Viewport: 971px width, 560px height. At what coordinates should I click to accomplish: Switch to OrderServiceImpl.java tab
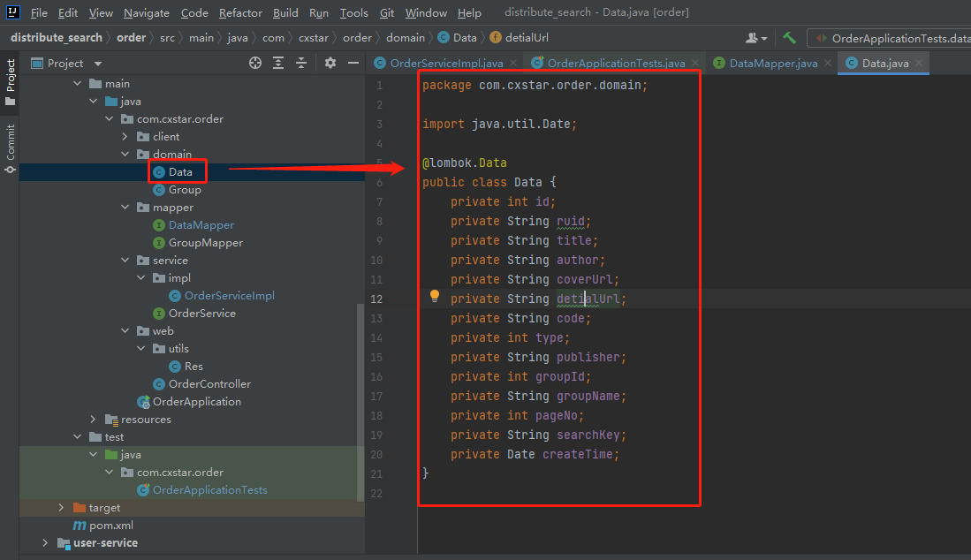[446, 63]
